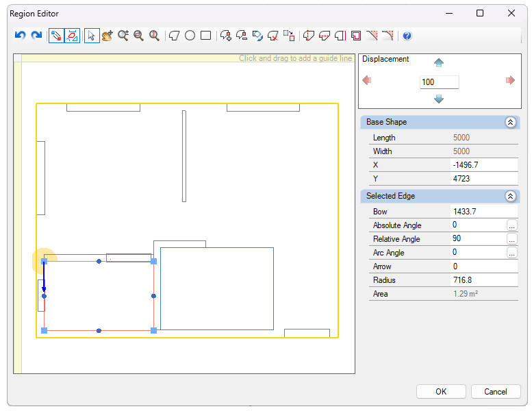Click the swap/rotate shapes icon
Viewport: 532px width, 411px height.
tap(257, 36)
